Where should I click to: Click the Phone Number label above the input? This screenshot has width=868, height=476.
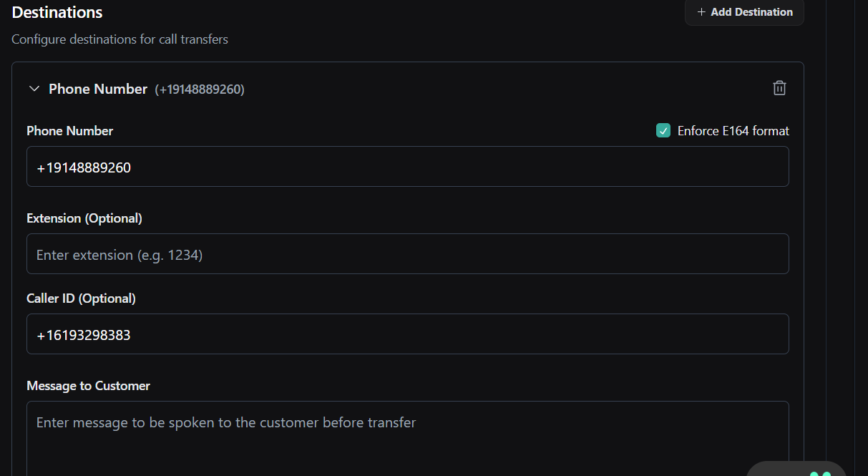pyautogui.click(x=70, y=131)
